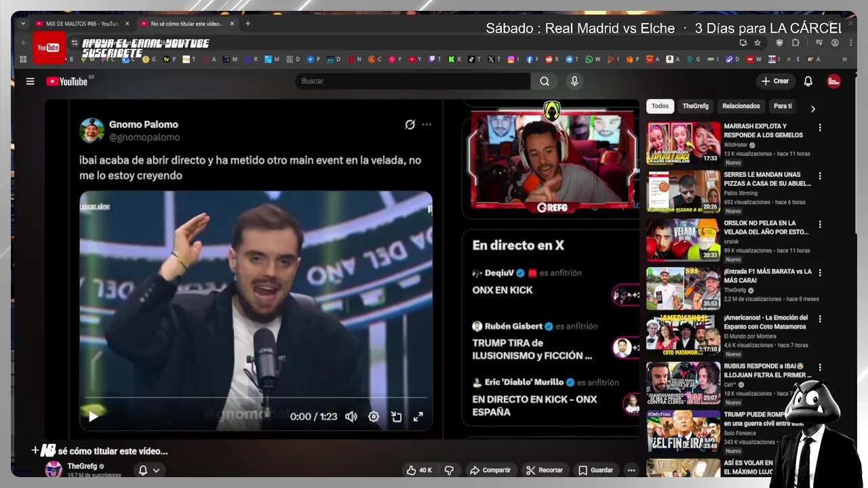Click the Buscar search input field
The width and height of the screenshot is (868, 488).
(412, 81)
